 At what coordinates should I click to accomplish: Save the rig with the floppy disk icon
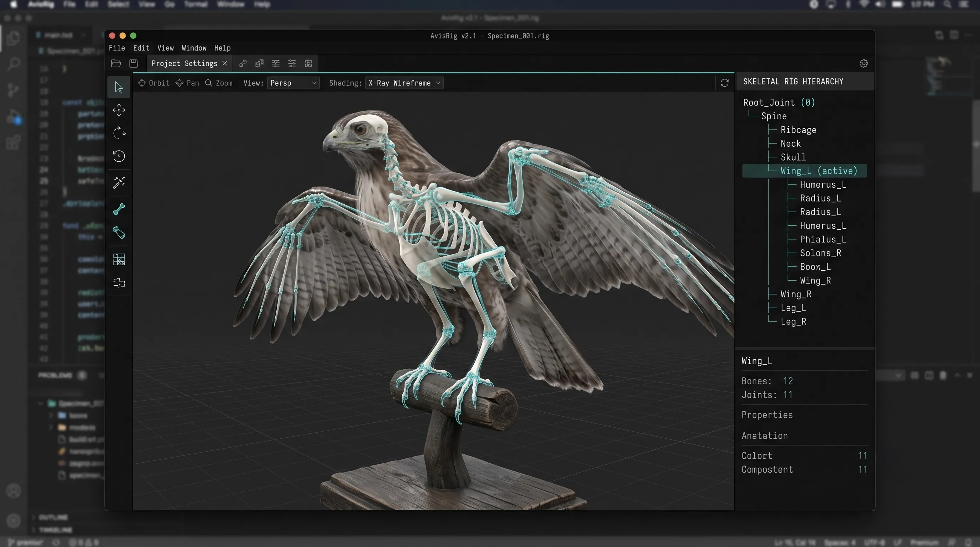pyautogui.click(x=133, y=63)
